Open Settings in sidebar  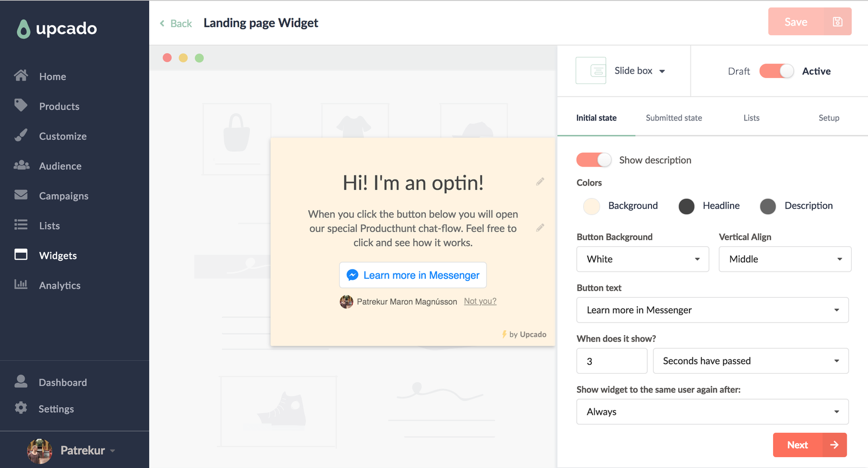click(x=56, y=409)
